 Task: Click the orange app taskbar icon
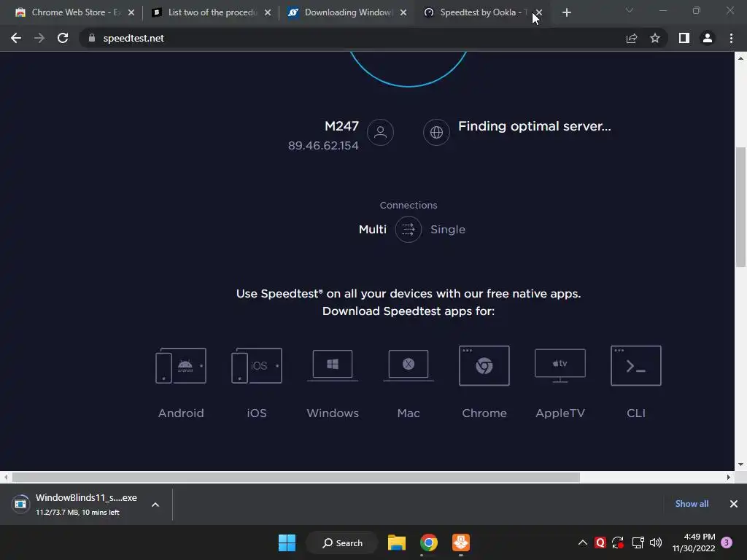tap(461, 542)
